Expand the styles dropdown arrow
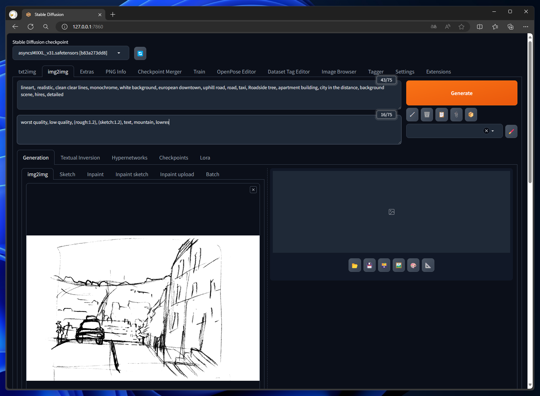The width and height of the screenshot is (540, 396). pos(493,131)
